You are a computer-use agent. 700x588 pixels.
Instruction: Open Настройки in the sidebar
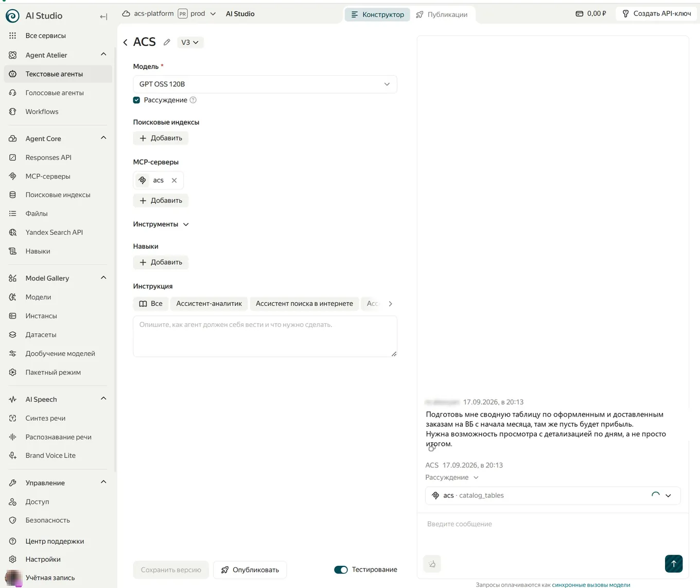pyautogui.click(x=43, y=559)
